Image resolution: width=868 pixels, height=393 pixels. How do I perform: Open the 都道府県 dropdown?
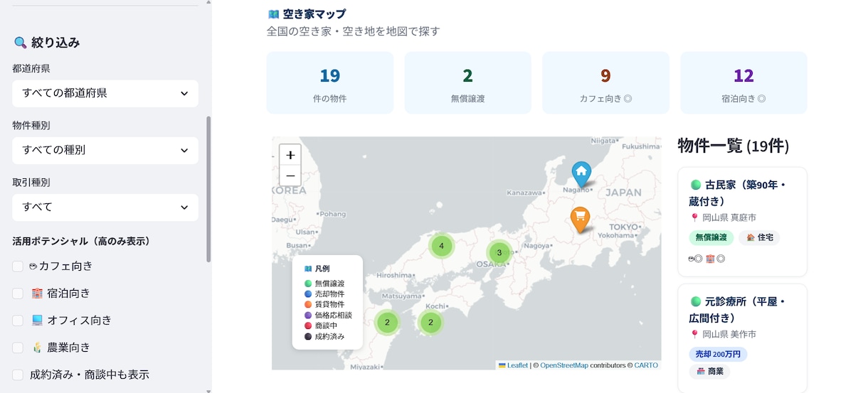(105, 93)
